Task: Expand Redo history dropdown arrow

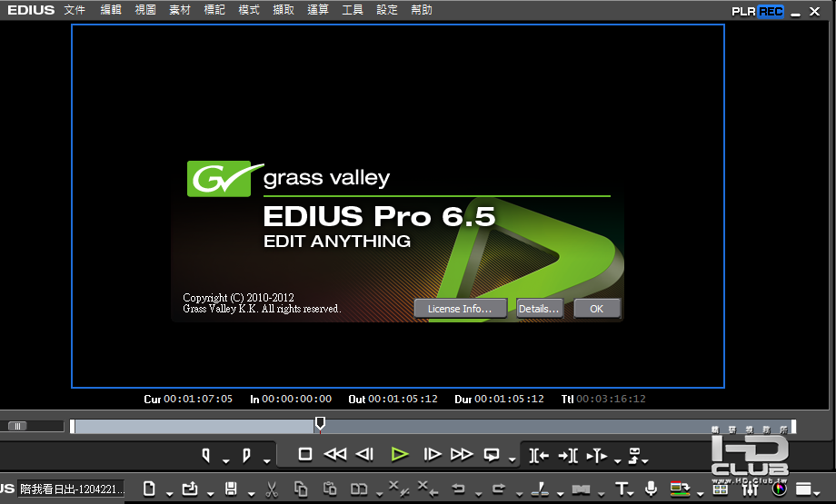Action: pyautogui.click(x=519, y=494)
